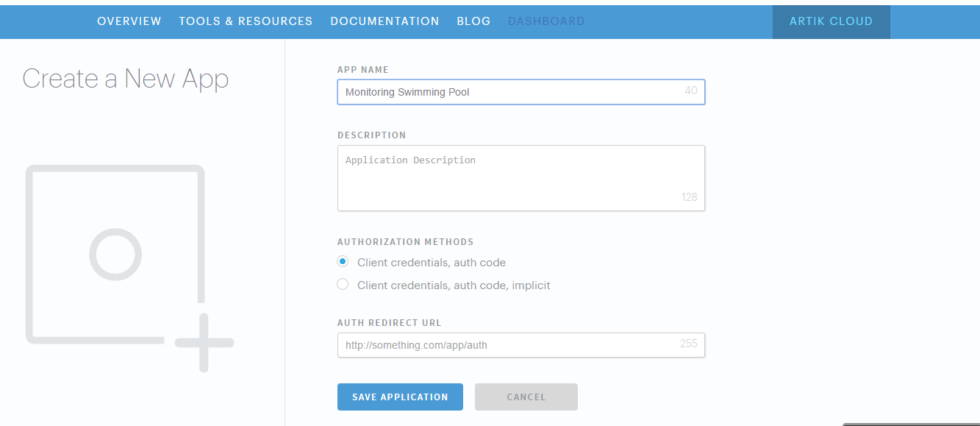The height and width of the screenshot is (426, 980).
Task: Click the 'Create a New App' heading
Action: (x=126, y=79)
